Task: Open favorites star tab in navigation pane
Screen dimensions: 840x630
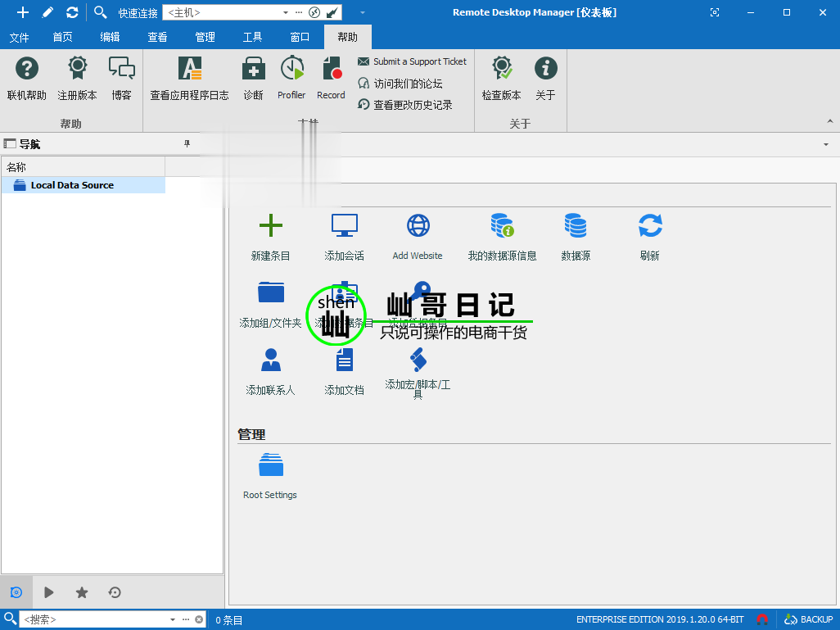Action: click(x=81, y=592)
